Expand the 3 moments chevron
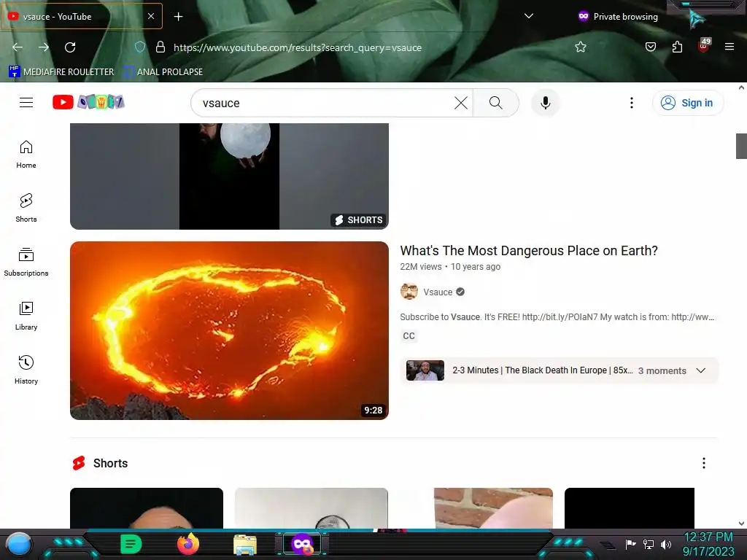The width and height of the screenshot is (747, 560). tap(701, 370)
